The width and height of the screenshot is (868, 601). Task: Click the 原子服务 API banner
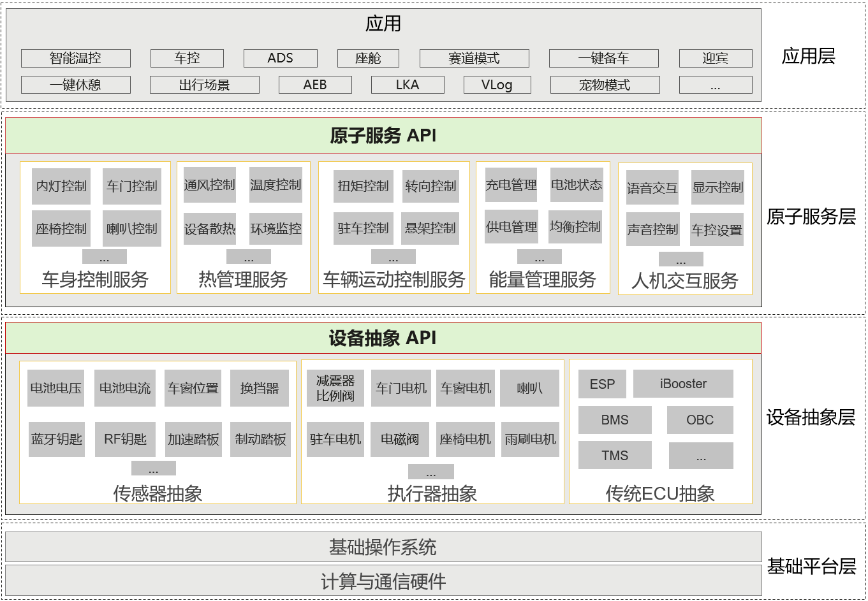[384, 134]
